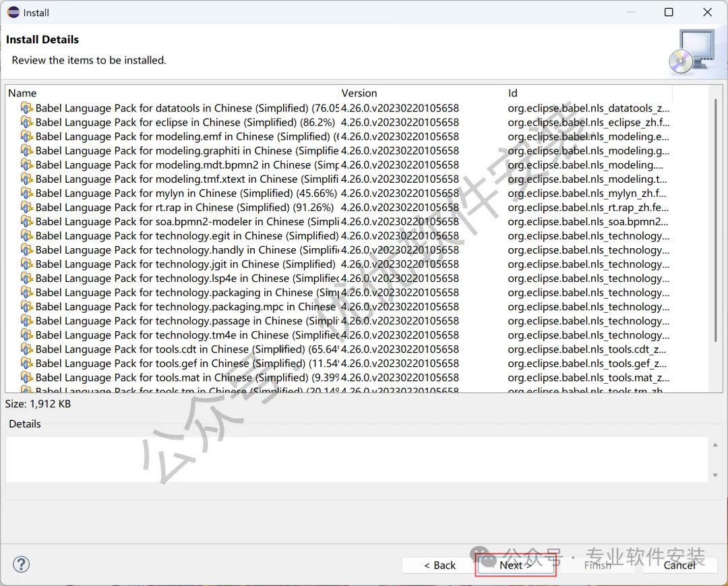Return to the previous page with Back

pos(439,565)
